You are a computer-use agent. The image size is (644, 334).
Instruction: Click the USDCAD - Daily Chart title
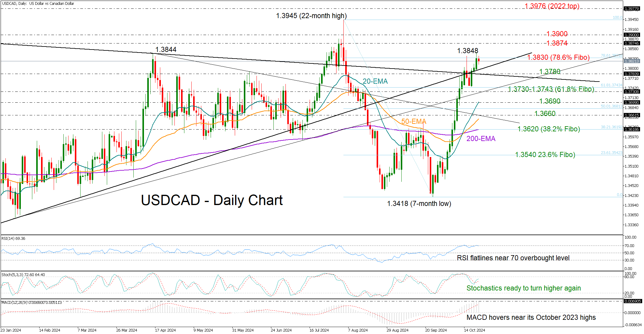pyautogui.click(x=212, y=200)
